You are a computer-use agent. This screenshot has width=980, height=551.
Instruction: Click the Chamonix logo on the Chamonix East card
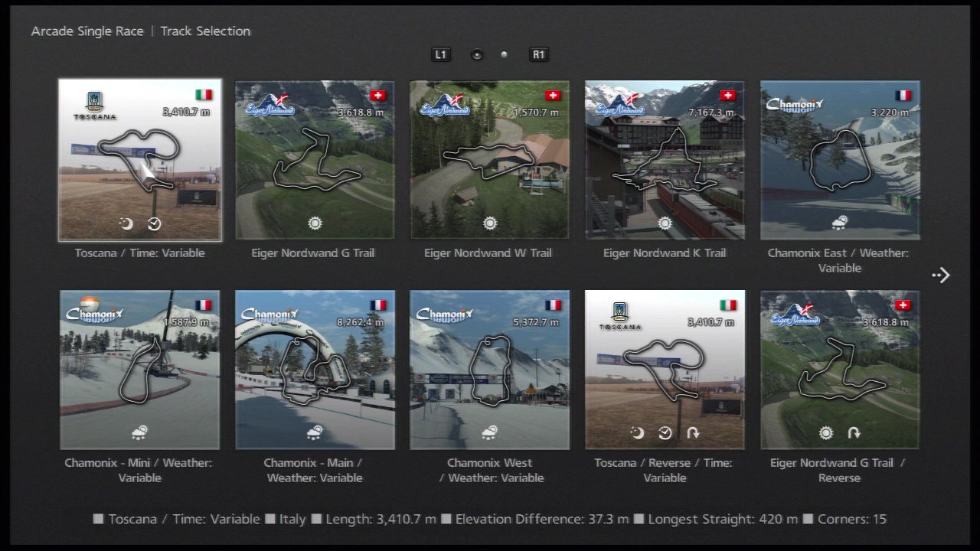[795, 106]
